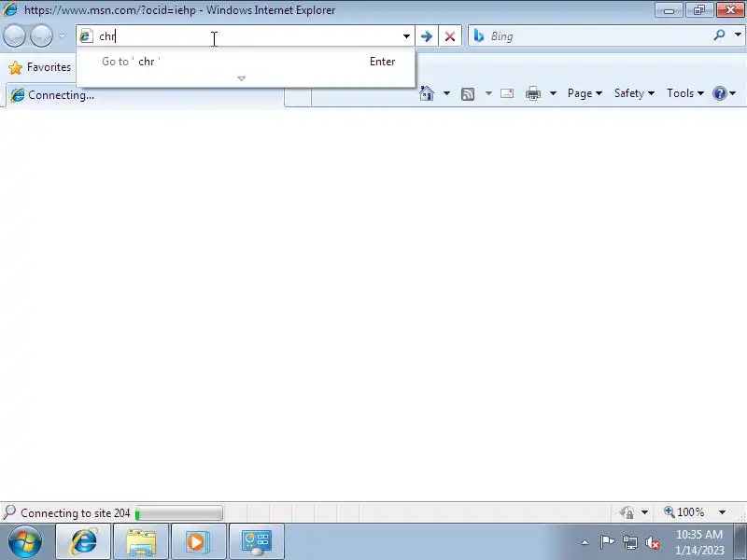This screenshot has height=560, width=747.
Task: Click the page icon in address bar
Action: click(x=86, y=36)
